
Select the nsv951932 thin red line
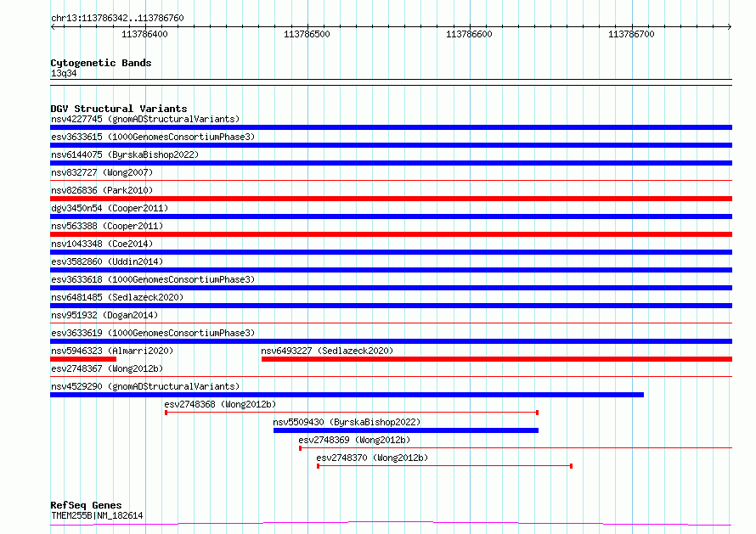pyautogui.click(x=391, y=323)
